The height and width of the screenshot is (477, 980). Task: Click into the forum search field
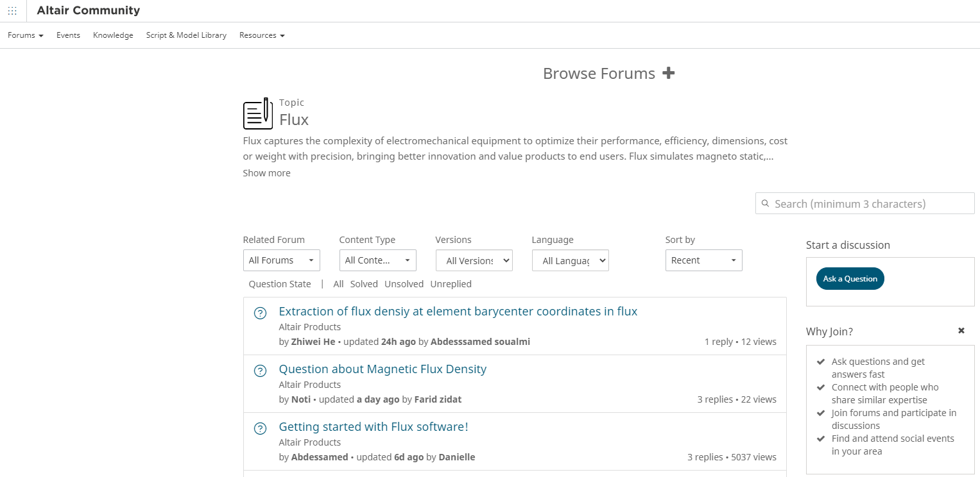[x=870, y=204]
